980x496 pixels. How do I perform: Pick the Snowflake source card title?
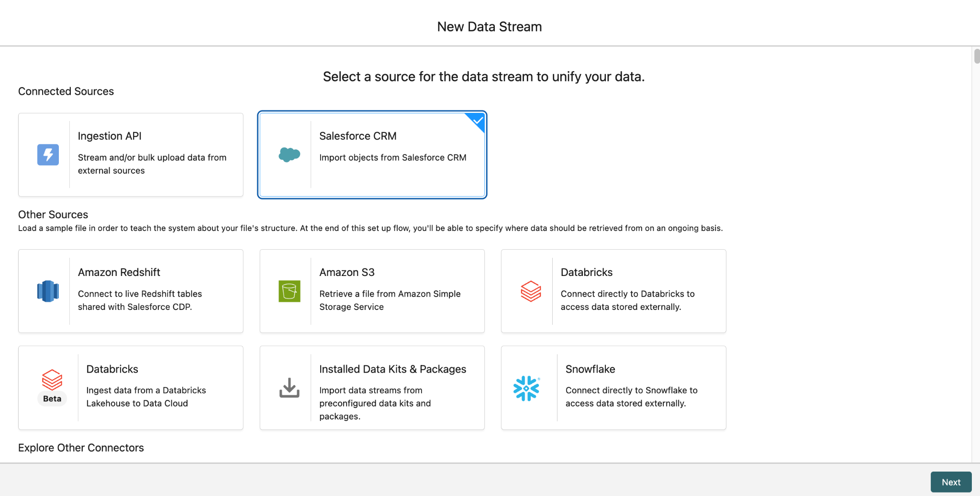pos(590,369)
